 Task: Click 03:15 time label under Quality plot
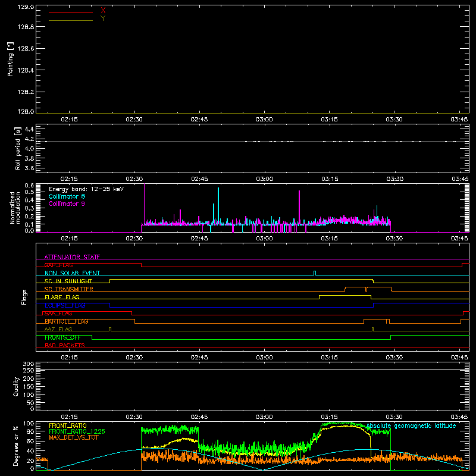(x=330, y=417)
